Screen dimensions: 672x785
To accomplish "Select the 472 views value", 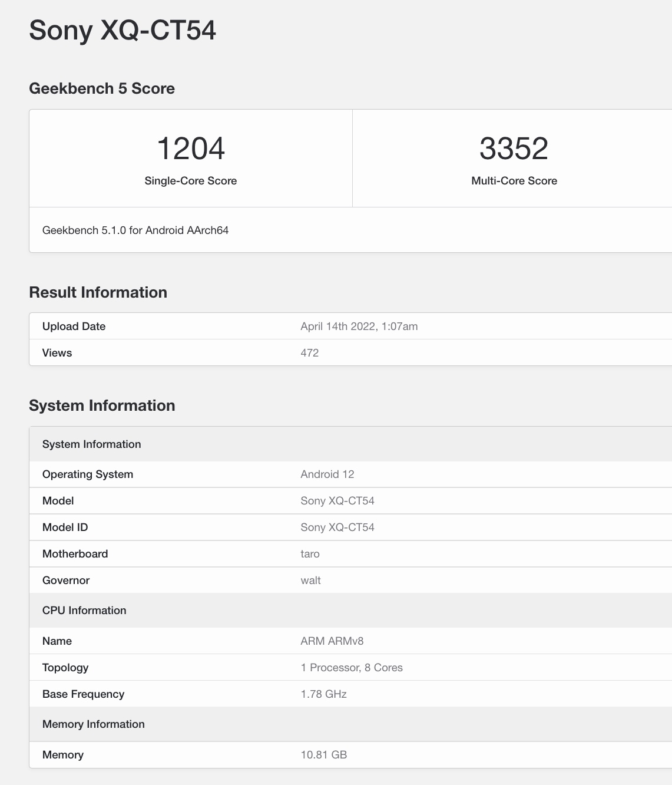I will [x=310, y=353].
